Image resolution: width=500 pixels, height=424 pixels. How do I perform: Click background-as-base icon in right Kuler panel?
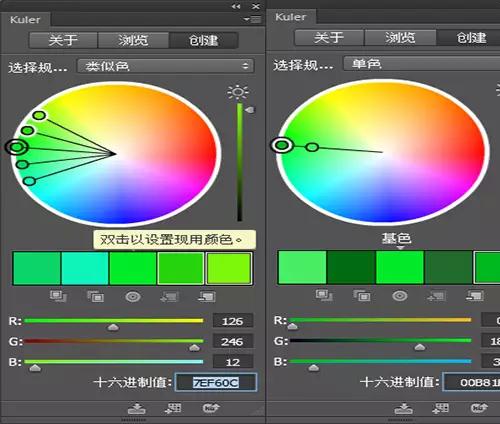[x=362, y=295]
